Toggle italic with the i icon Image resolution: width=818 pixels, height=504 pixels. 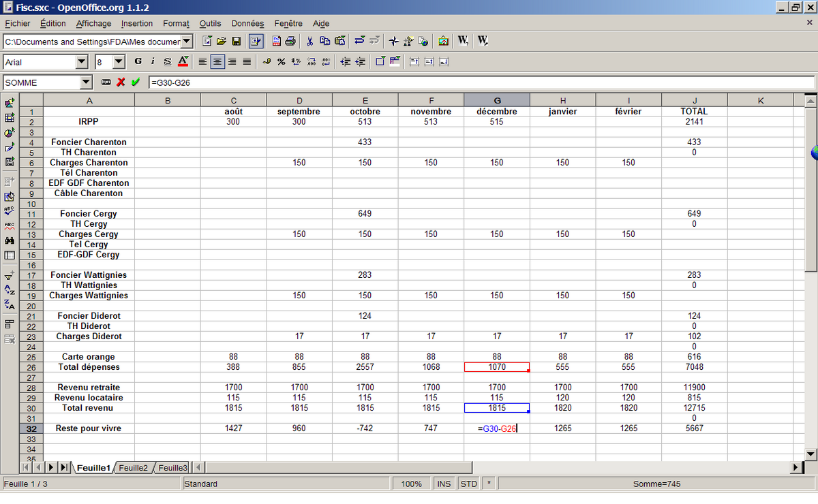coord(153,61)
